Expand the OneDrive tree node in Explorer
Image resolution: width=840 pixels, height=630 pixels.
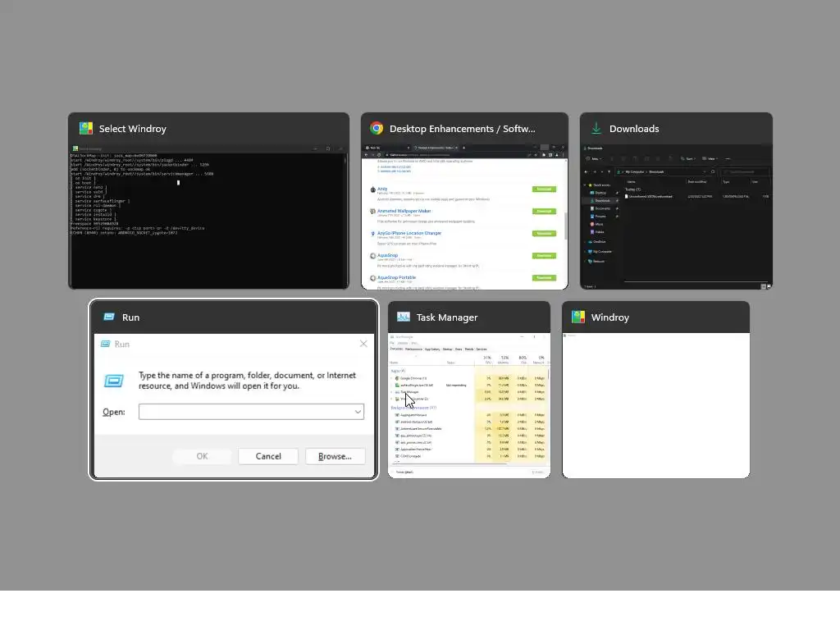point(584,242)
